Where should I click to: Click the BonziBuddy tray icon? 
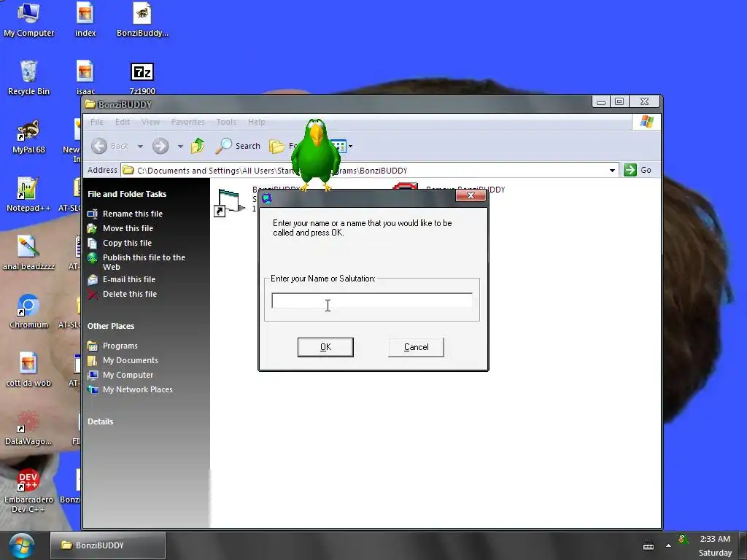[x=683, y=539]
